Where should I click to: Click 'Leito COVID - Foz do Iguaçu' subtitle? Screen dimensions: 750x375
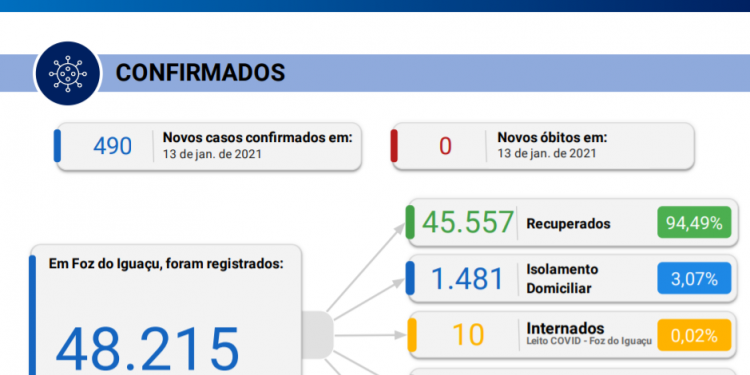[x=589, y=342]
